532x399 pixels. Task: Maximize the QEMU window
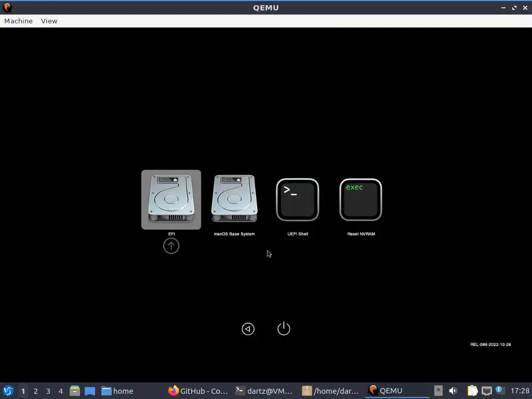[514, 7]
